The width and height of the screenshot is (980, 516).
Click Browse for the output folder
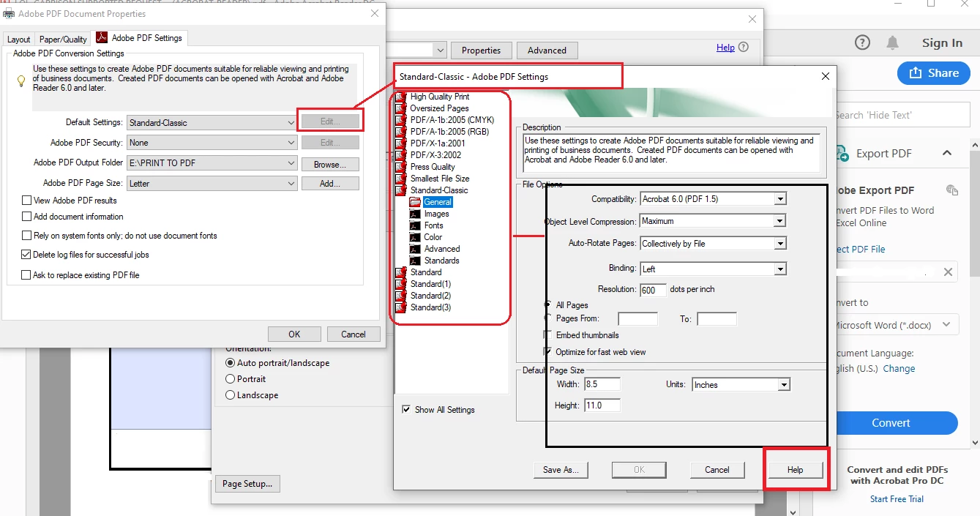[330, 164]
